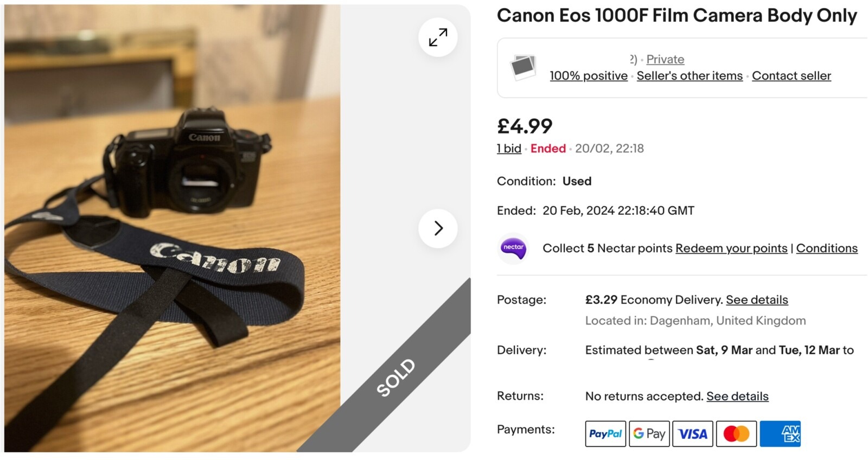Image resolution: width=868 pixels, height=460 pixels.
Task: Show the next product photo
Action: coord(438,228)
